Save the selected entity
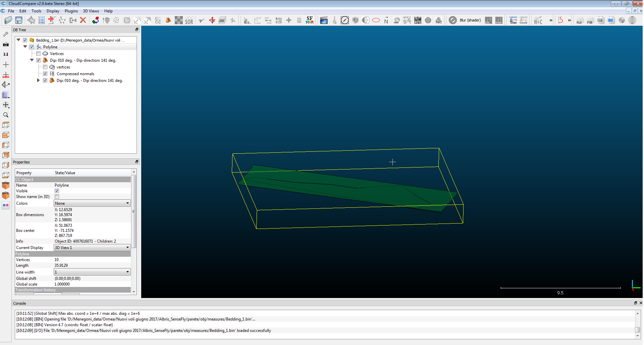This screenshot has height=345, width=644. coord(19,20)
